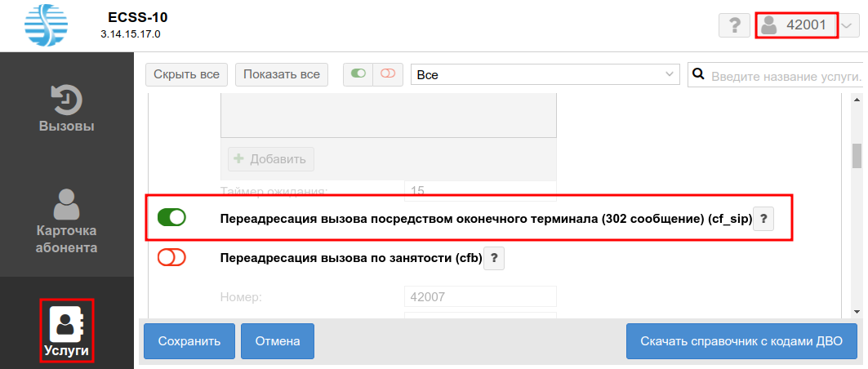868x369 pixels.
Task: Click the vertical scrollbar thumb
Action: pos(857,153)
